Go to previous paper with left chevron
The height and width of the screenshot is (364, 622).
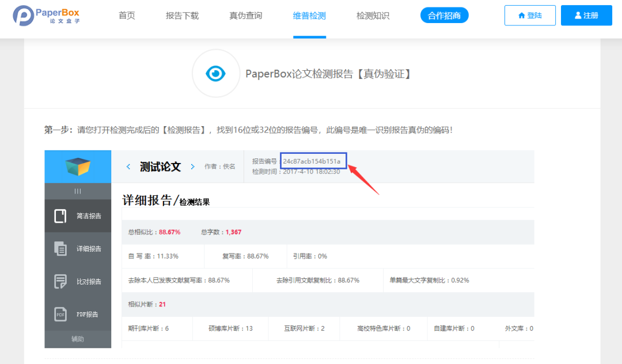tap(128, 166)
